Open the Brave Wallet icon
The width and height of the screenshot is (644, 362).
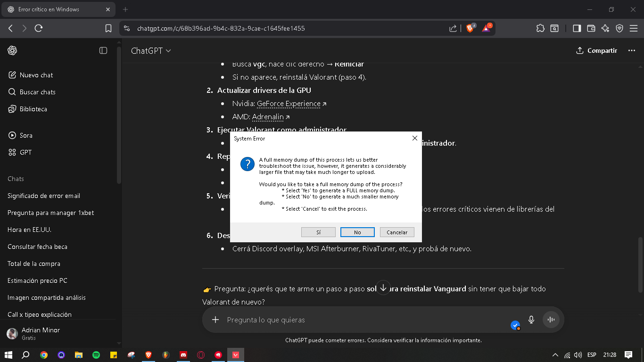pos(591,28)
